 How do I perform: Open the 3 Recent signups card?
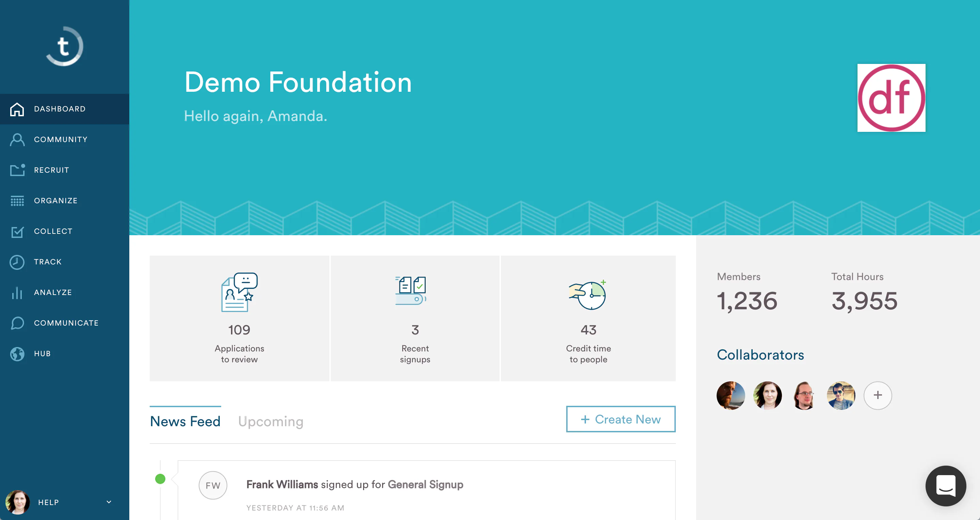[x=415, y=318]
